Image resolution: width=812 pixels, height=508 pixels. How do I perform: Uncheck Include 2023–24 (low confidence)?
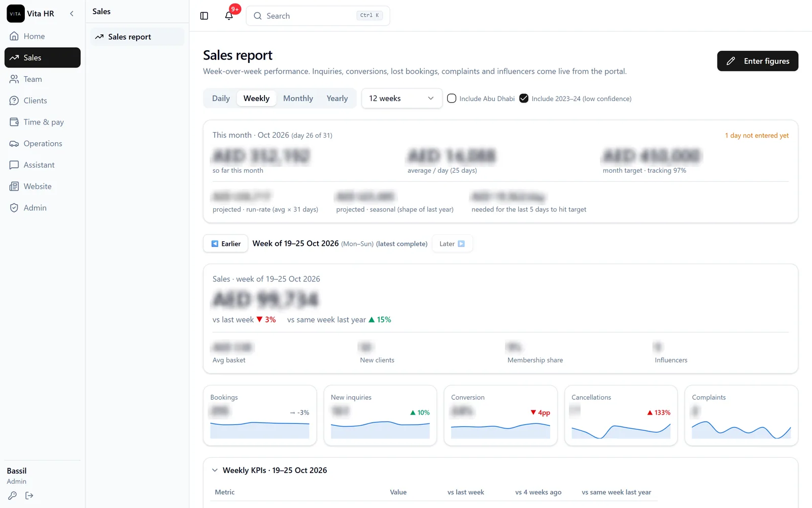pos(524,99)
